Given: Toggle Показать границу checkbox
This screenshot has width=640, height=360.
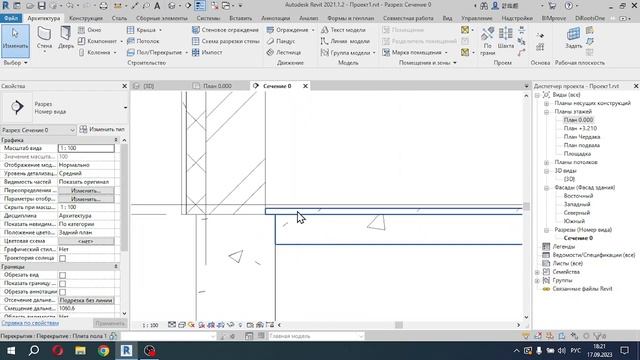Looking at the screenshot, I should tap(62, 284).
